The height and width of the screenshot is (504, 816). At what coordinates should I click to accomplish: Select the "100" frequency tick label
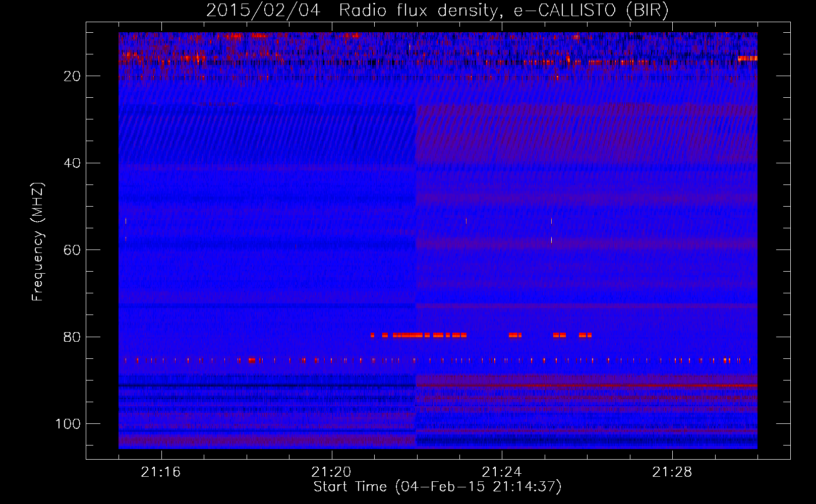pos(69,424)
